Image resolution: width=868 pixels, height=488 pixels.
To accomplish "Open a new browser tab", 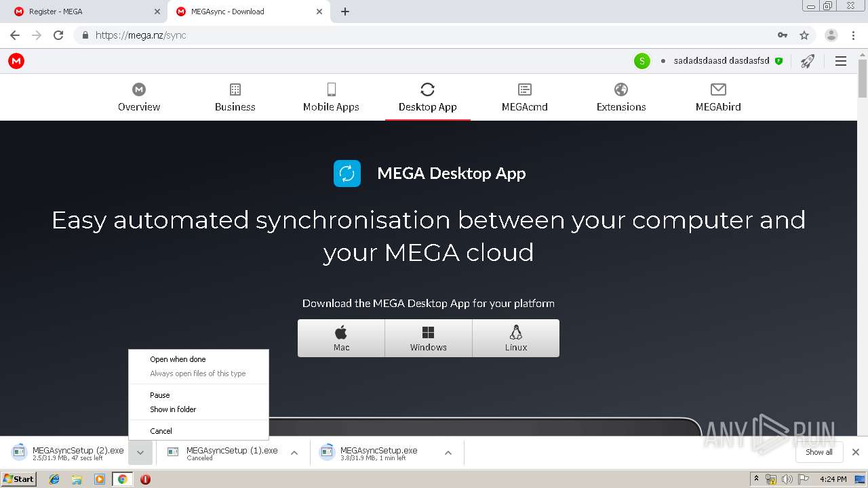I will coord(345,12).
